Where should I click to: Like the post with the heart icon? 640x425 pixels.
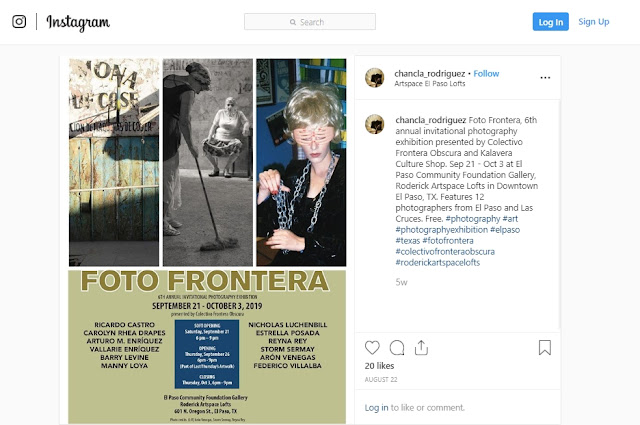click(x=372, y=347)
